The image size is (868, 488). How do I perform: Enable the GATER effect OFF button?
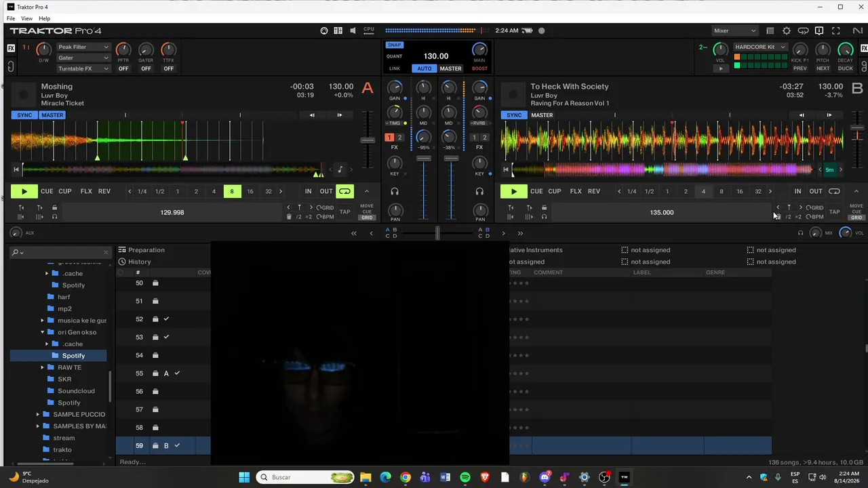coord(146,68)
